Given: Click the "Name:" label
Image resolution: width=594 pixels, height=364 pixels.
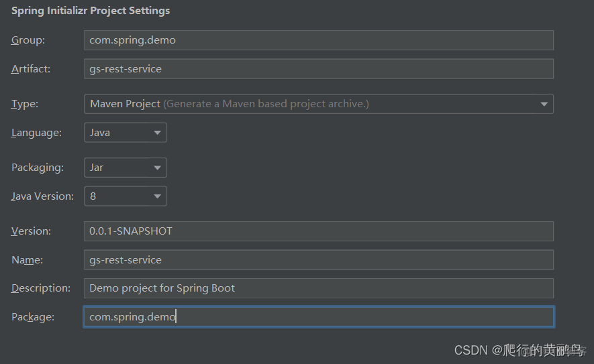Looking at the screenshot, I should 28,259.
